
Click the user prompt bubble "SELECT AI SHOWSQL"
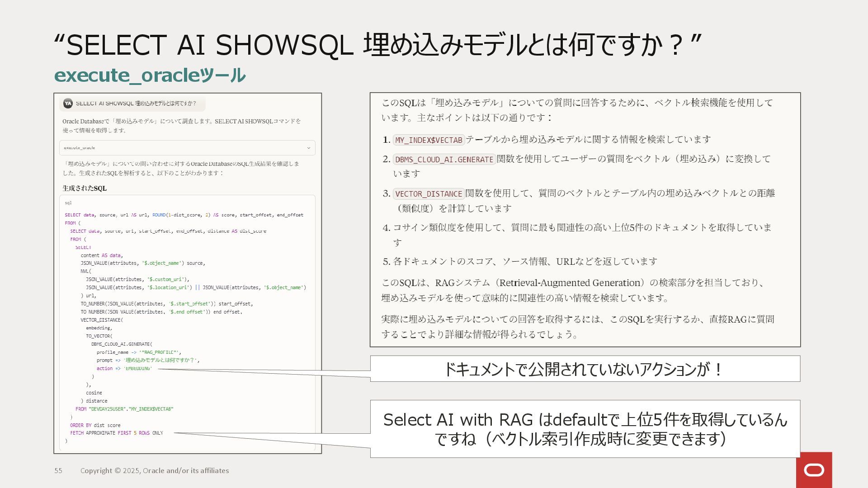[x=136, y=103]
